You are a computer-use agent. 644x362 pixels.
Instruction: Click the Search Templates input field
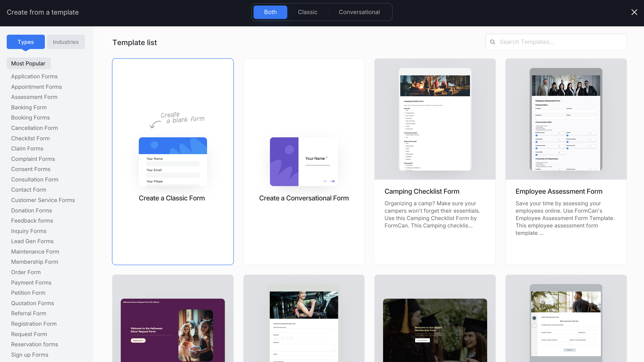(x=560, y=42)
